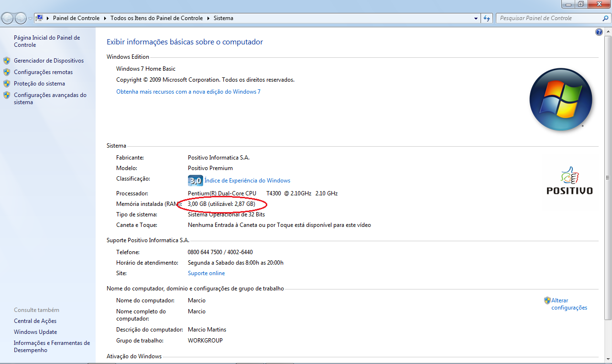Open Informações e Ferramentas de Desempenho
The height and width of the screenshot is (364, 612).
click(52, 346)
